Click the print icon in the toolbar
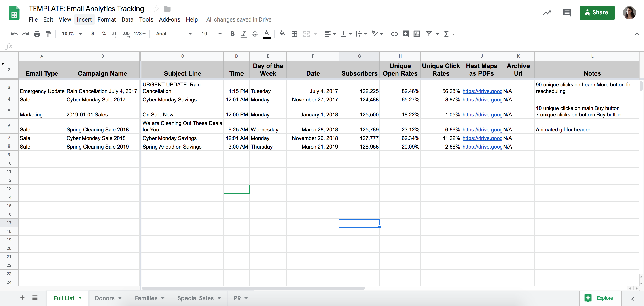The width and height of the screenshot is (644, 306). pyautogui.click(x=37, y=34)
